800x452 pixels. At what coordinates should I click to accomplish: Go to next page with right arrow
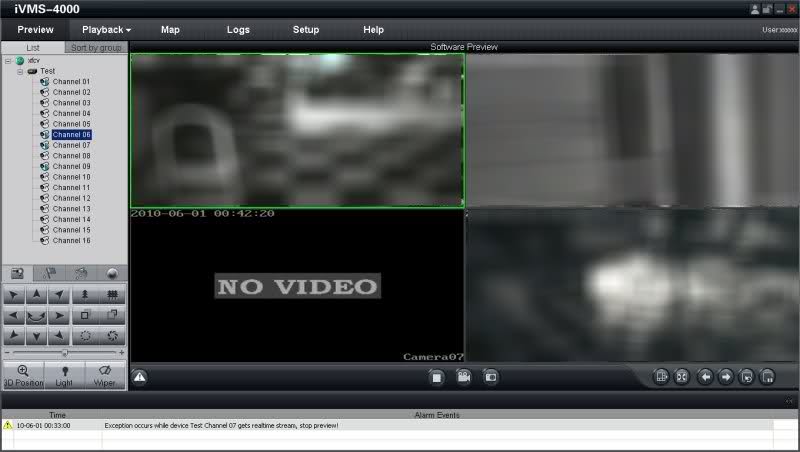pyautogui.click(x=725, y=377)
